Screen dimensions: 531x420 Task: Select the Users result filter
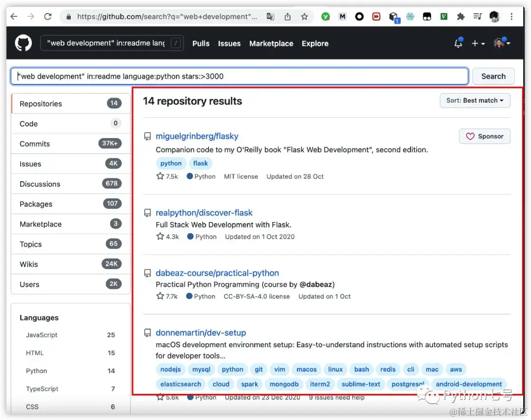71,284
